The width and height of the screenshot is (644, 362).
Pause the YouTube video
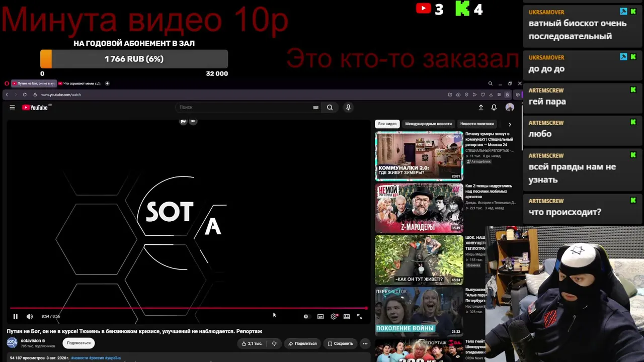click(x=15, y=316)
